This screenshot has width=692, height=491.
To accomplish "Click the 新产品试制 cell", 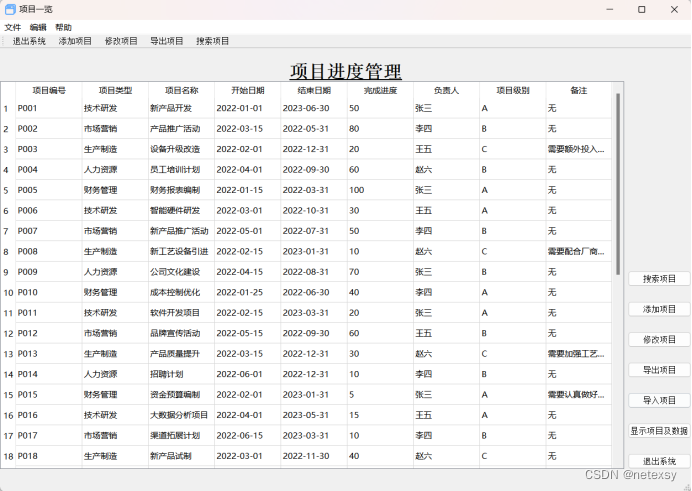I will pos(181,456).
